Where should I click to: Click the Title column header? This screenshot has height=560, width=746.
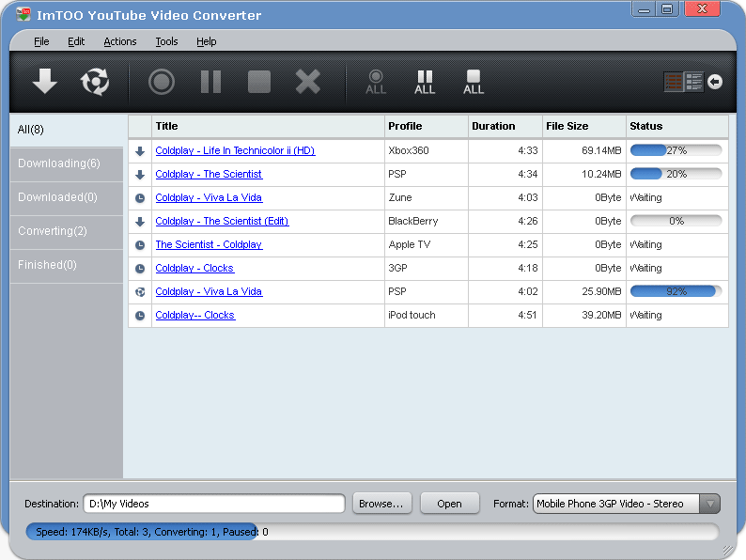(x=268, y=127)
